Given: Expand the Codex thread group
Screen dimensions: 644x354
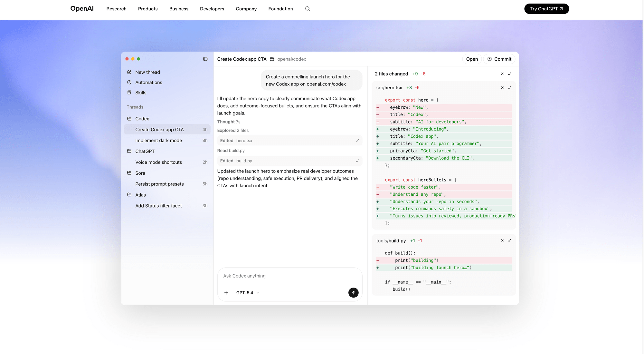Looking at the screenshot, I should tap(129, 119).
